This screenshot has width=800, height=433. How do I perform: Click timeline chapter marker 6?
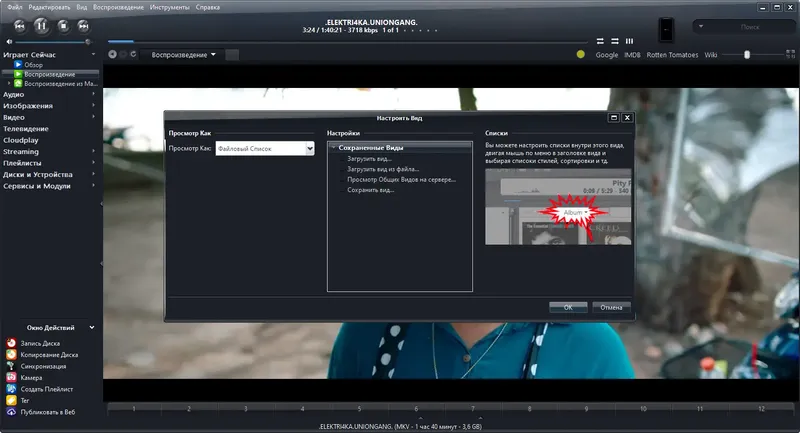pos(416,409)
